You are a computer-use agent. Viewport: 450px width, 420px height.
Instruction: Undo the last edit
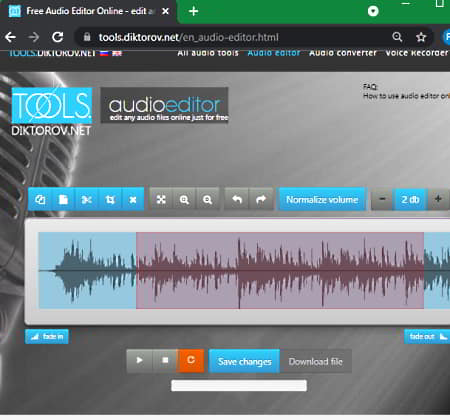[x=237, y=199]
